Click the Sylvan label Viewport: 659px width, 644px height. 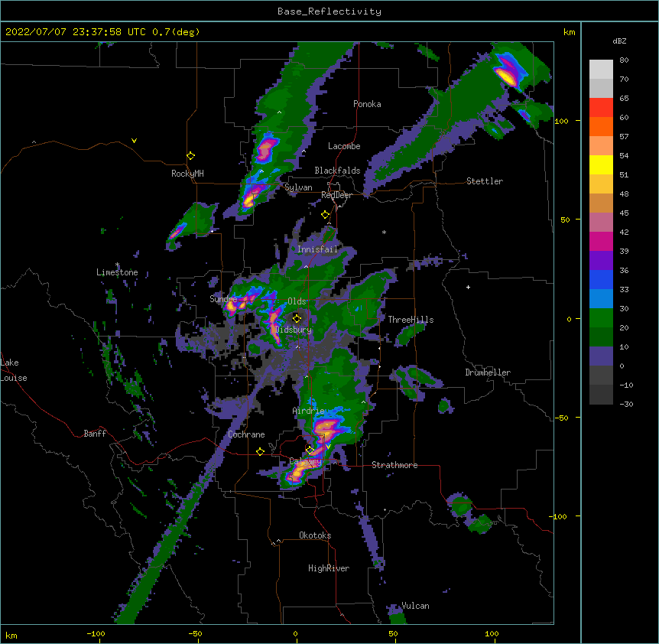point(298,187)
